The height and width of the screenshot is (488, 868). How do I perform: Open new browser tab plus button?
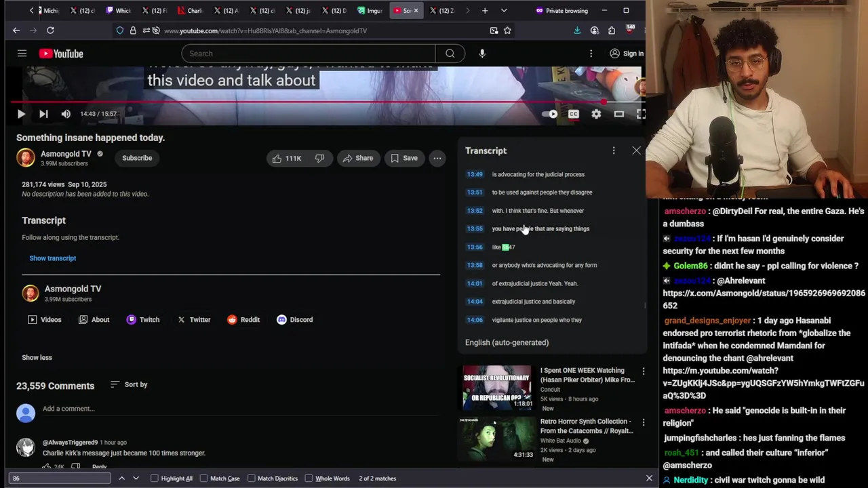[x=485, y=11]
